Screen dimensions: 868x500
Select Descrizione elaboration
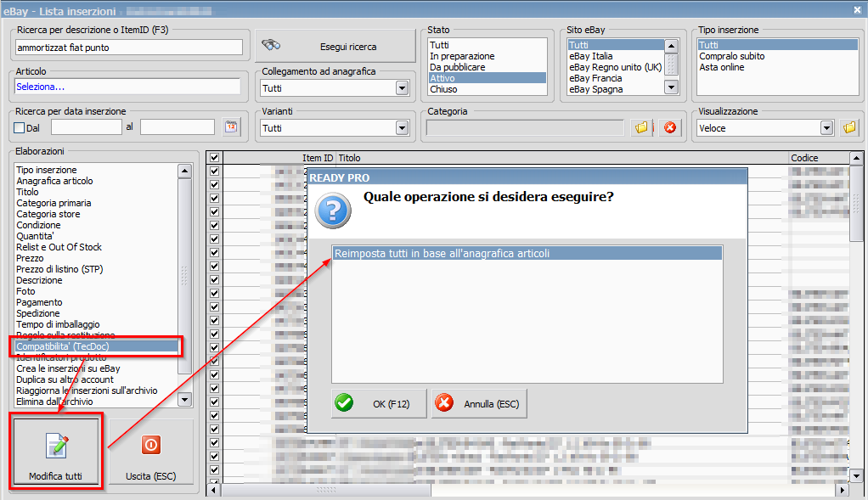[x=96, y=280]
